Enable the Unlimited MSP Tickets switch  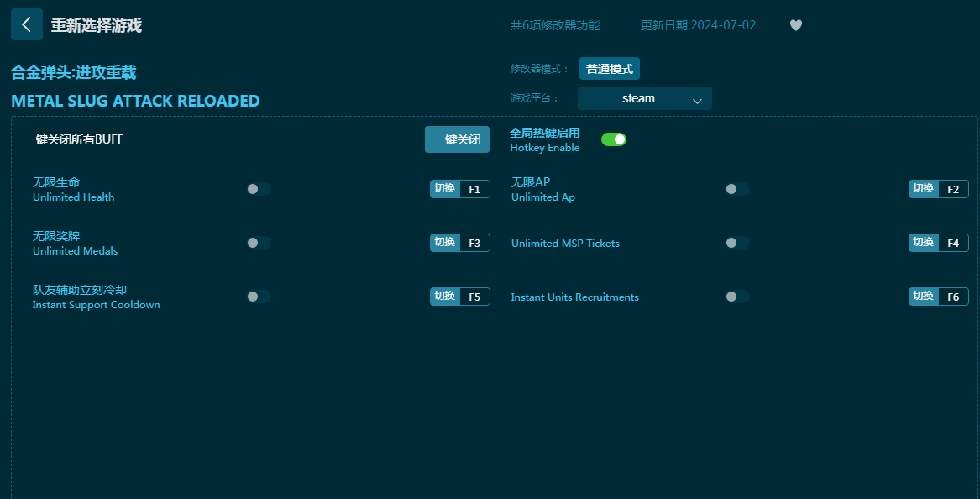tap(736, 243)
